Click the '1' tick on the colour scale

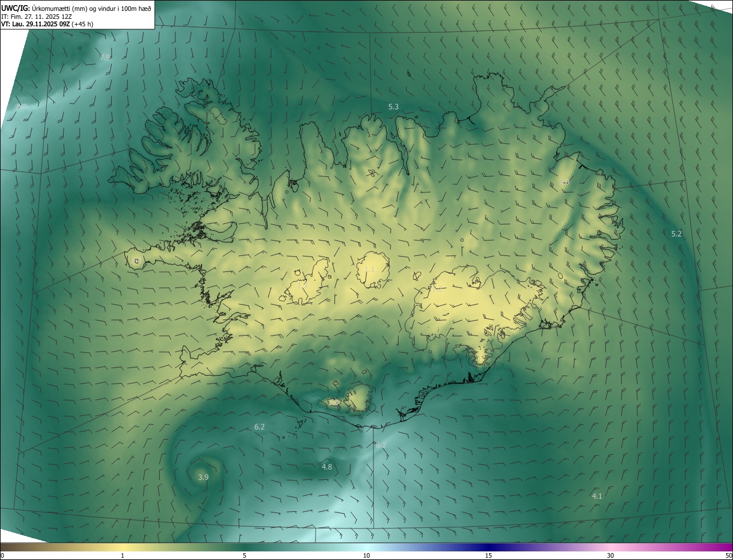click(x=123, y=555)
